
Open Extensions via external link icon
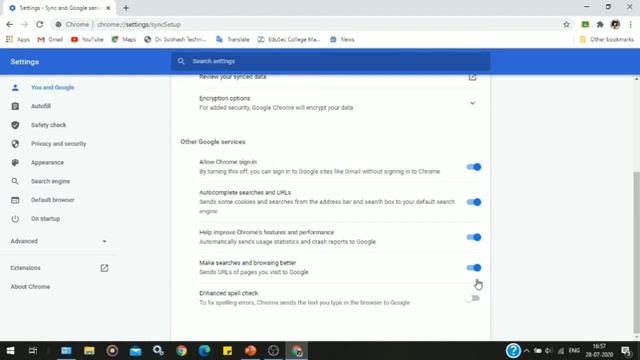(104, 268)
